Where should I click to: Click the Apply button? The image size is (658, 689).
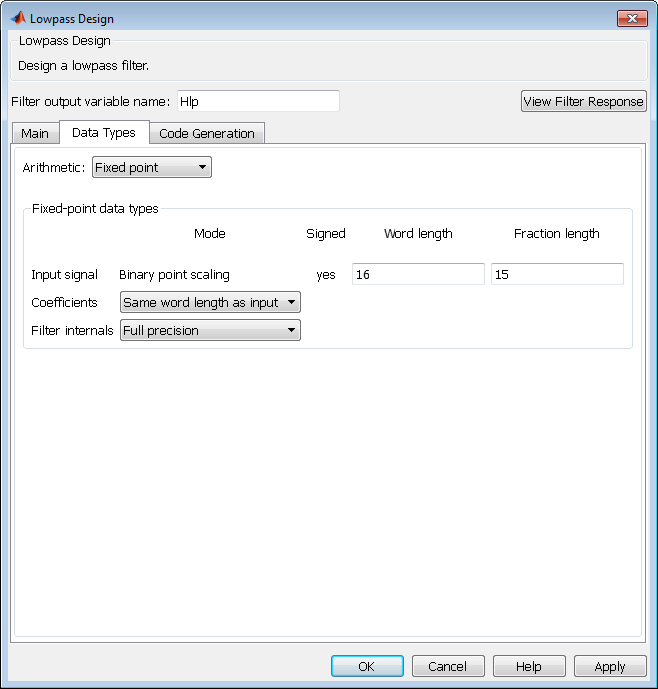click(x=609, y=667)
